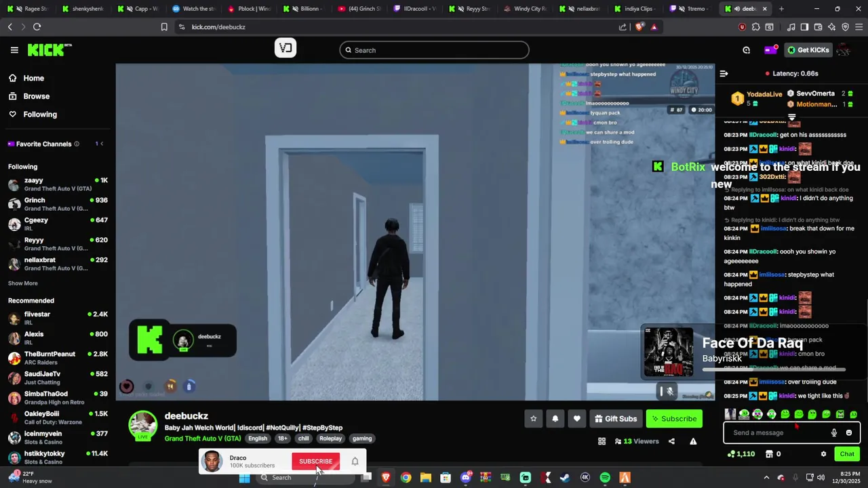The width and height of the screenshot is (868, 488).
Task: Open SaudiJaeTv recommended channel
Action: click(58, 378)
